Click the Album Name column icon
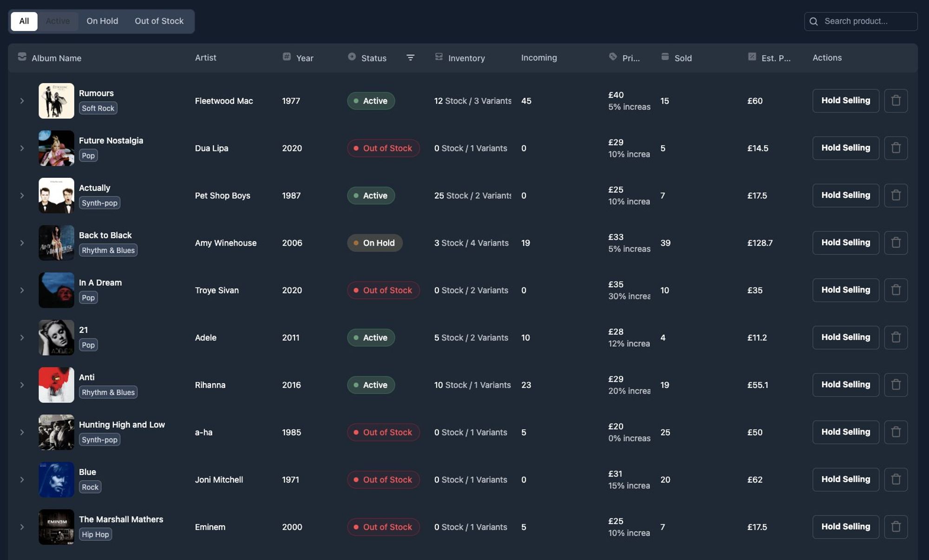The height and width of the screenshot is (560, 929). click(x=22, y=57)
